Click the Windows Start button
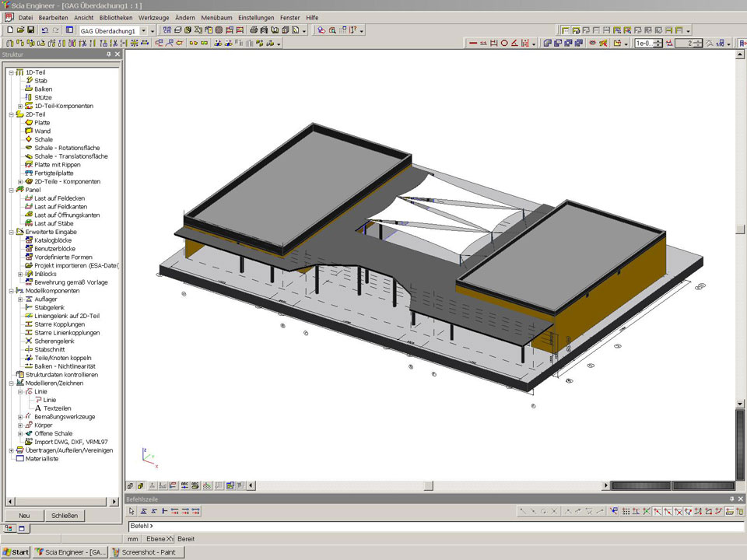This screenshot has width=747, height=560. (16, 552)
